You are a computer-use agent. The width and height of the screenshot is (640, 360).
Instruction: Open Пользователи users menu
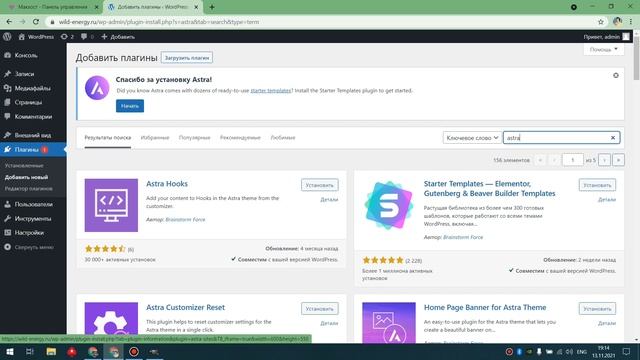coord(33,204)
